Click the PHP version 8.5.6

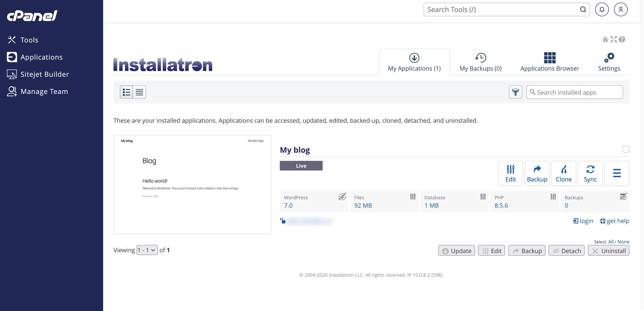pyautogui.click(x=501, y=205)
